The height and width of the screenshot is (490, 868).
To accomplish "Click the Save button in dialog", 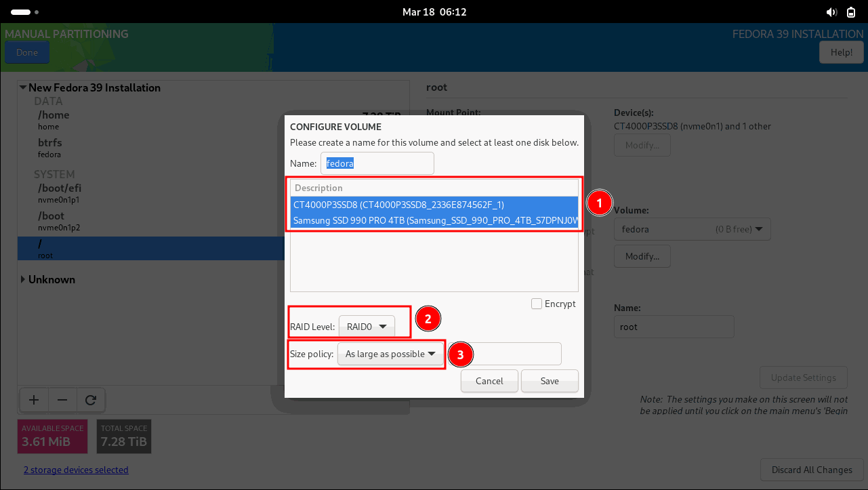I will click(550, 381).
